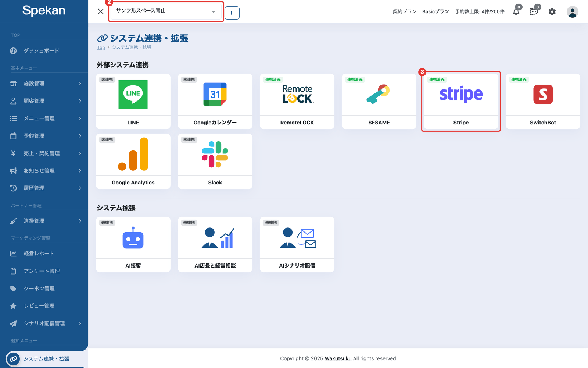Click the 予約数上限: 4件/200件 text
Viewport: 588px width, 368px height.
480,12
